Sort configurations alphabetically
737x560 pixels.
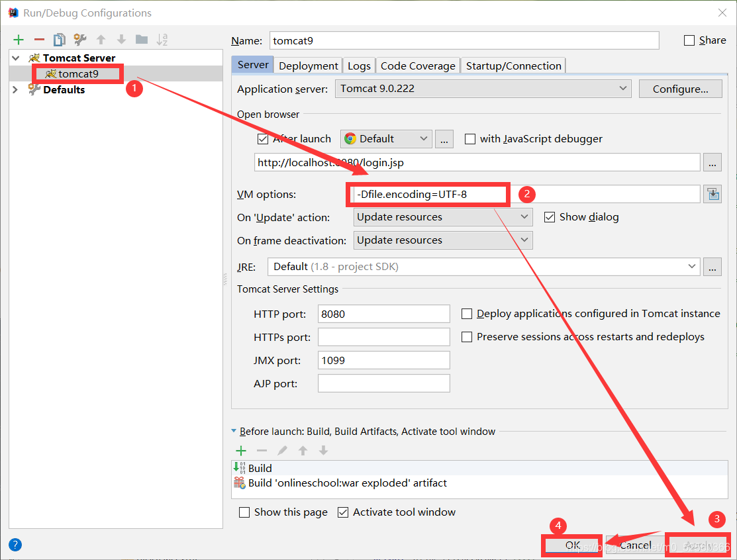[x=162, y=40]
